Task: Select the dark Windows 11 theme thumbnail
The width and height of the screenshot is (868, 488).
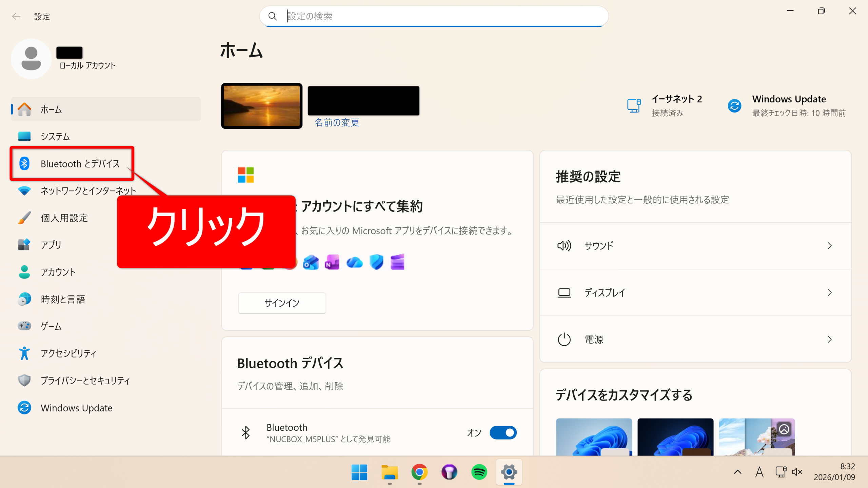Action: pos(675,436)
